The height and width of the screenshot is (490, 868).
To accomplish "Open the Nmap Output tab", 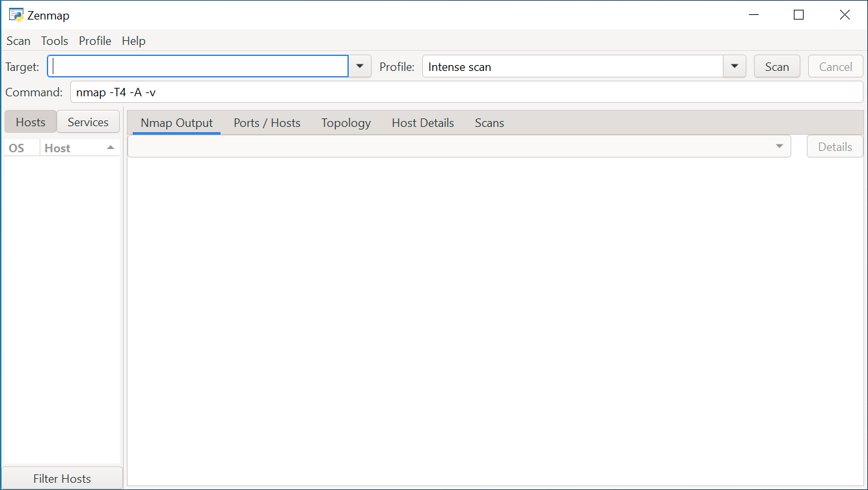I will (176, 123).
